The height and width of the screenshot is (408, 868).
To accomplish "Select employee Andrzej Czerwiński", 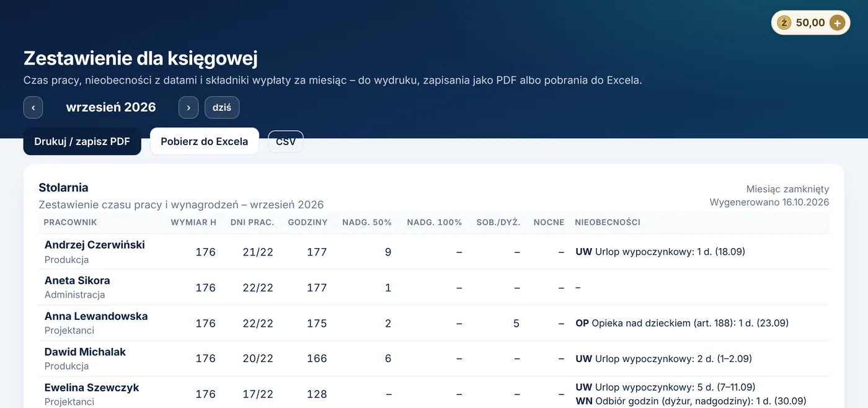I will (x=95, y=245).
